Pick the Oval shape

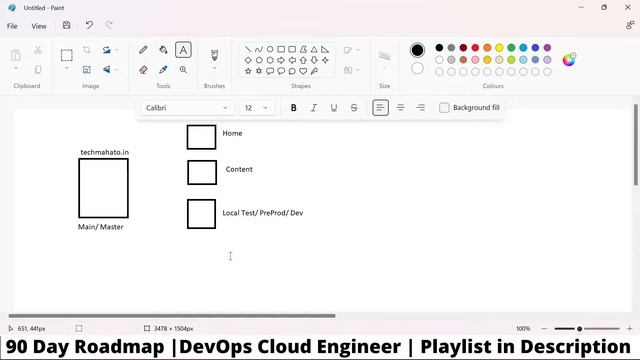click(x=270, y=49)
